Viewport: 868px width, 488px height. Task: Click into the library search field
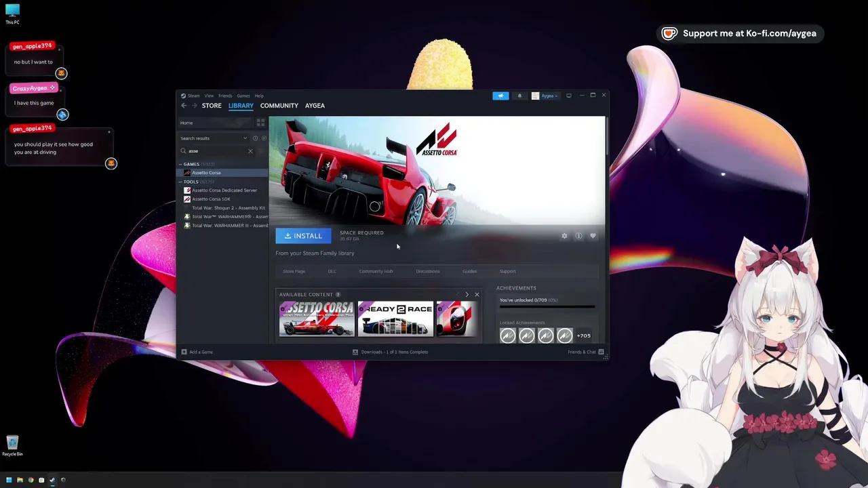click(217, 151)
